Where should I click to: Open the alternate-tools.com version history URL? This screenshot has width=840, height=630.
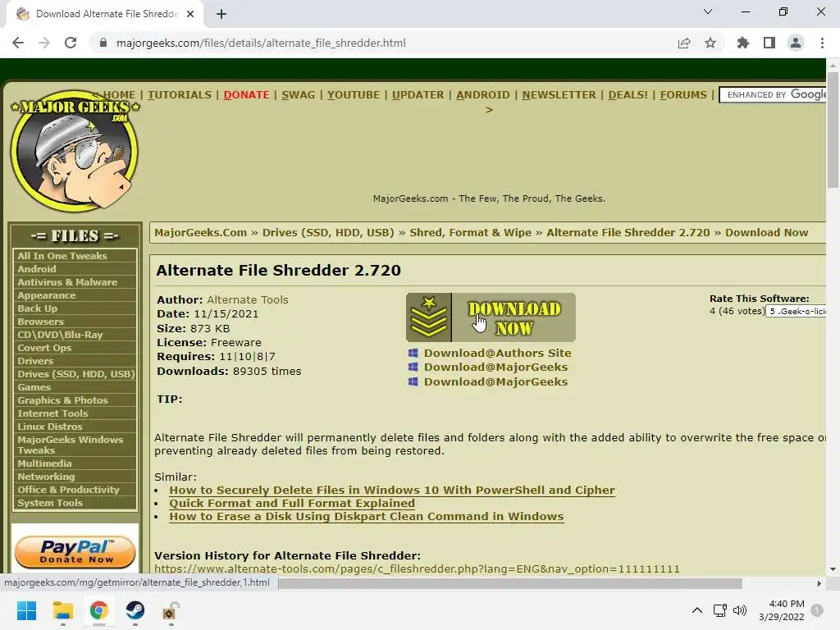[x=417, y=569]
